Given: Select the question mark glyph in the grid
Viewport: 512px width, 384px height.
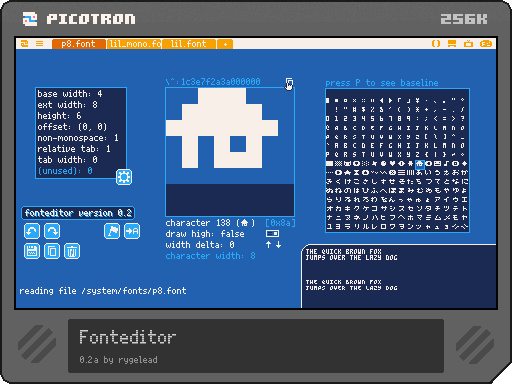Looking at the screenshot, I should [x=462, y=119].
